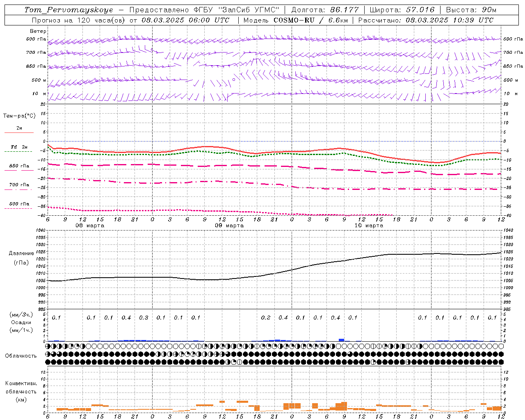525x420 pixels.
Task: Click the date label 10 марта
Action: click(x=369, y=226)
